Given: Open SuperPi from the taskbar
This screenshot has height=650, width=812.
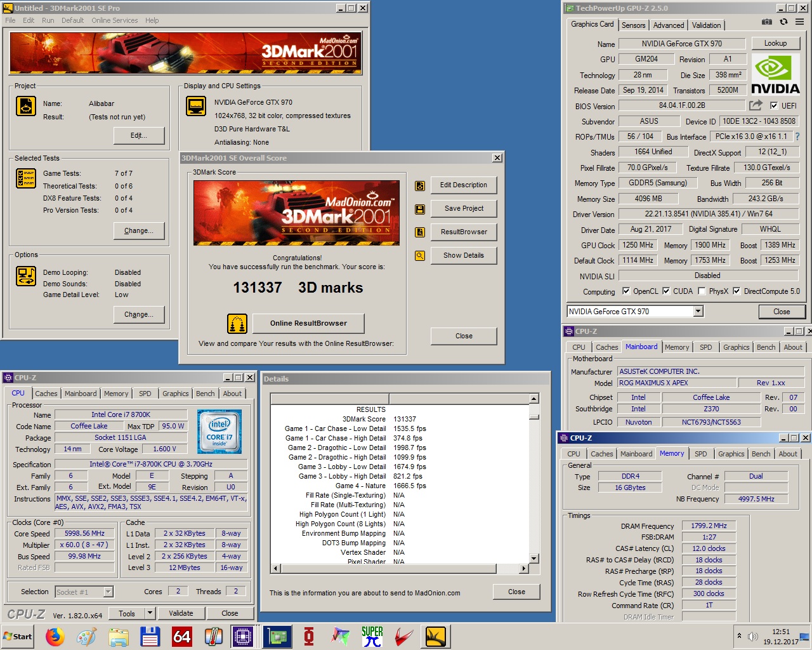Looking at the screenshot, I should [x=372, y=636].
